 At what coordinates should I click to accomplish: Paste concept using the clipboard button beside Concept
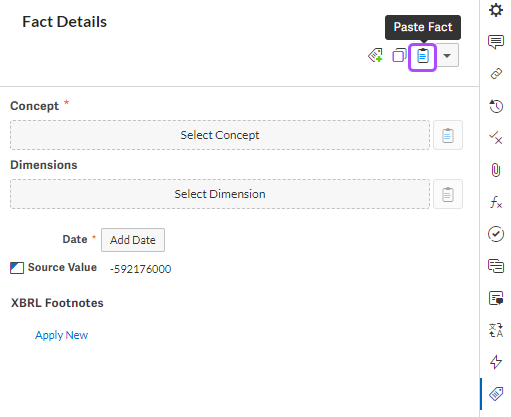(x=448, y=135)
